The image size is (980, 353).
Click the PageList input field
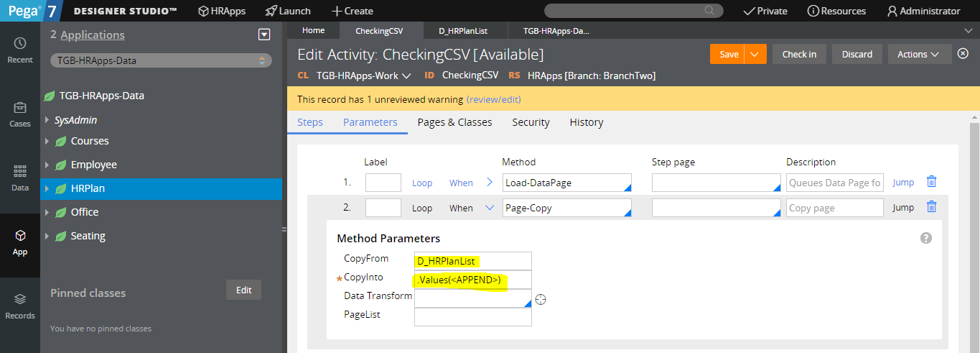[x=473, y=317]
